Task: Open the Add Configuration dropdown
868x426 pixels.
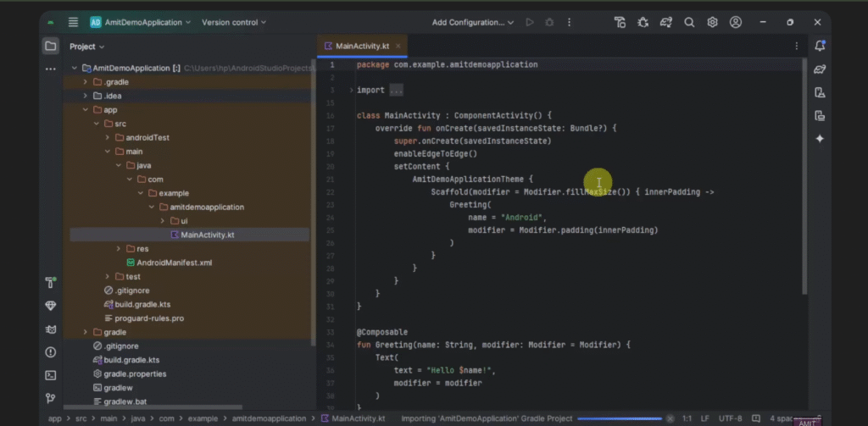Action: pyautogui.click(x=473, y=22)
